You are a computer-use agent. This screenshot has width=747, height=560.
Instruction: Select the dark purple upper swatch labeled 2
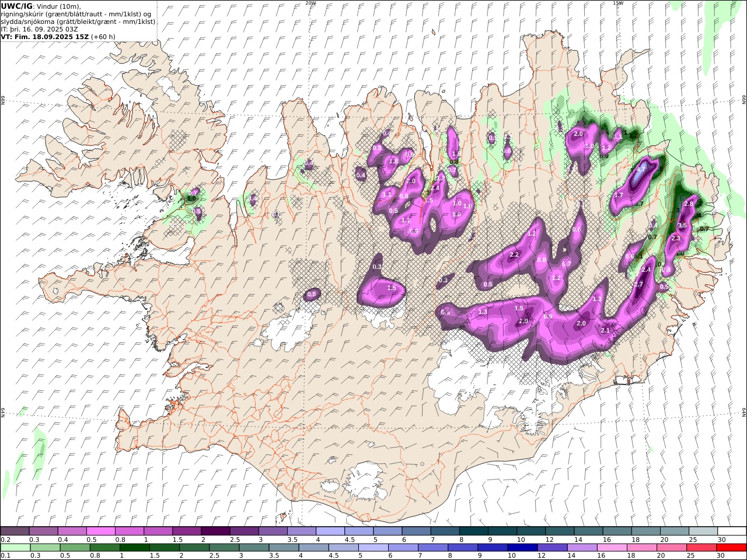215,531
